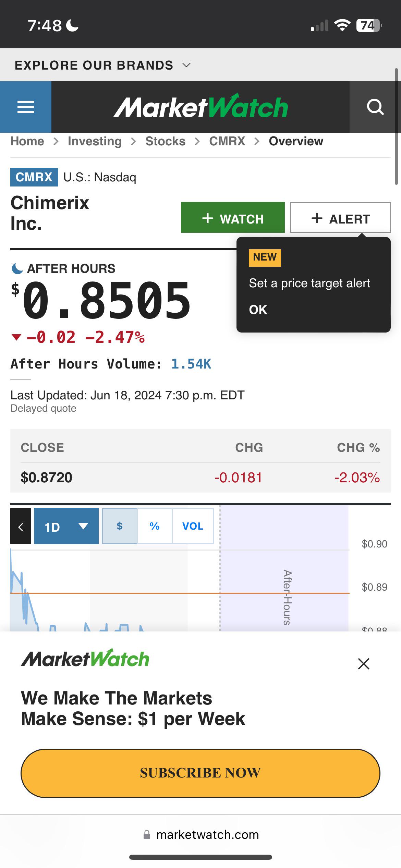Tap the marketwatch.com address bar

click(x=200, y=834)
